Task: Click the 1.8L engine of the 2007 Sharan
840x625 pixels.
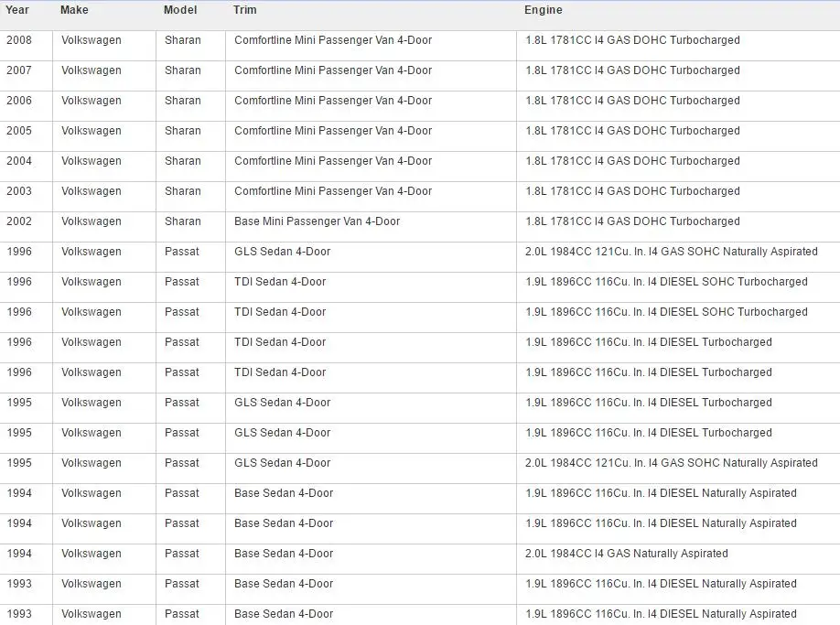Action: tap(632, 70)
